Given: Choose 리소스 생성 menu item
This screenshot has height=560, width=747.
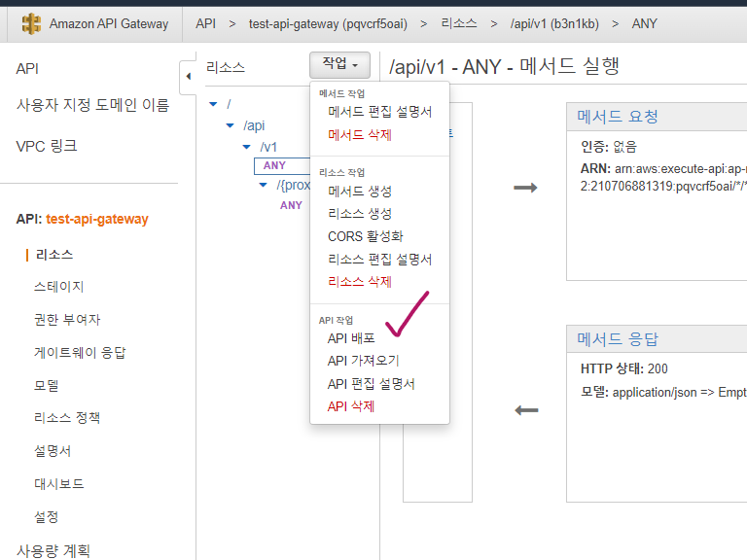Looking at the screenshot, I should [360, 214].
